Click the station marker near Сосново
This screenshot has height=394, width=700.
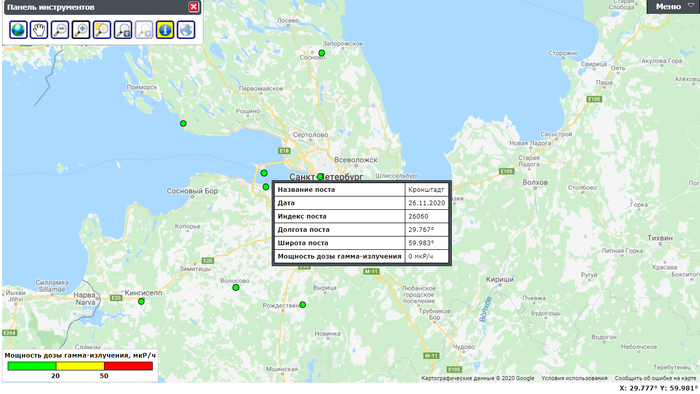[x=321, y=53]
